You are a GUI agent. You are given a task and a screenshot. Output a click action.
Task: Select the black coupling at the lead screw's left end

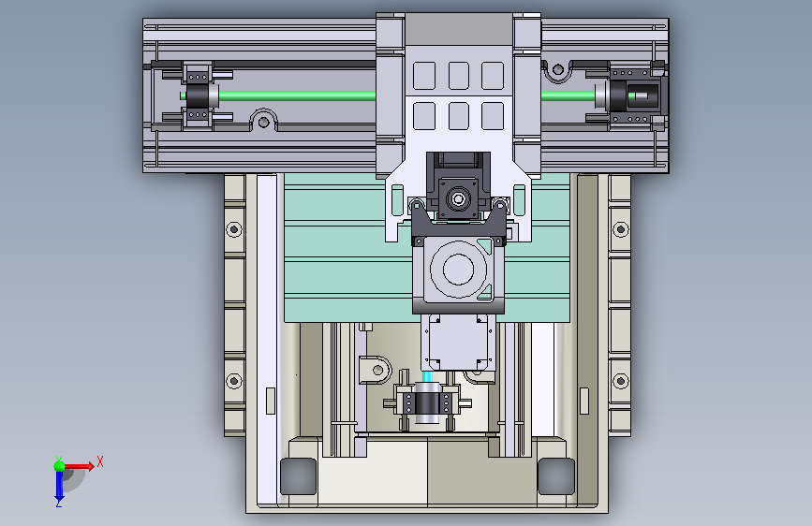point(197,95)
